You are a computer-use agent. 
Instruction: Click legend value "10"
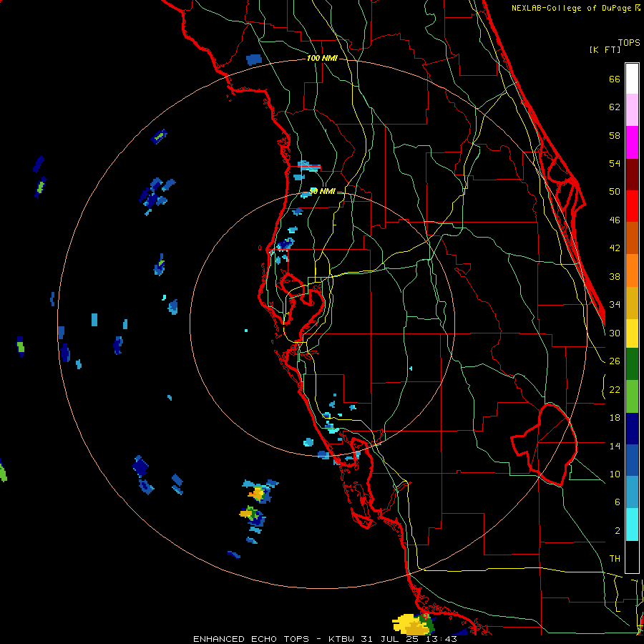615,474
